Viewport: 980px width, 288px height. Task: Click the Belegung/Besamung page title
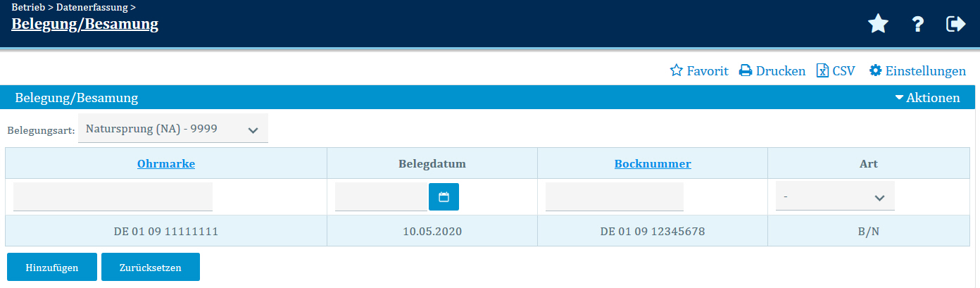click(85, 25)
